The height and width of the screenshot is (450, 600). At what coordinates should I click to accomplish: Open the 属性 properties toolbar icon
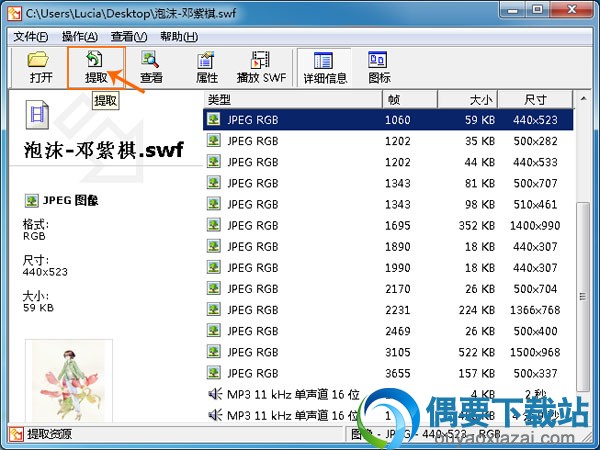207,67
